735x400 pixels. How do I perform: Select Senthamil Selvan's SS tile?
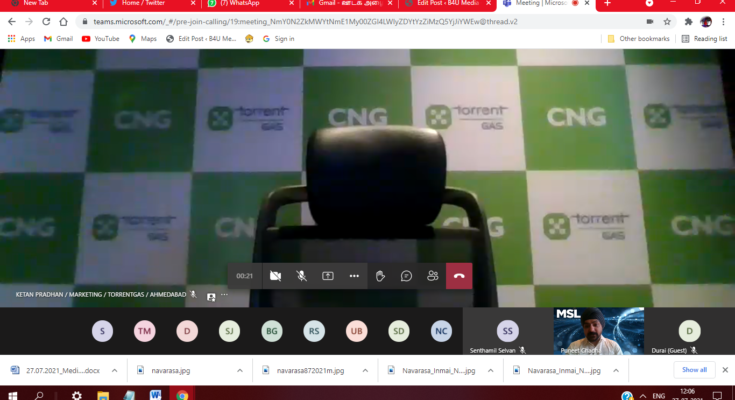pos(508,331)
